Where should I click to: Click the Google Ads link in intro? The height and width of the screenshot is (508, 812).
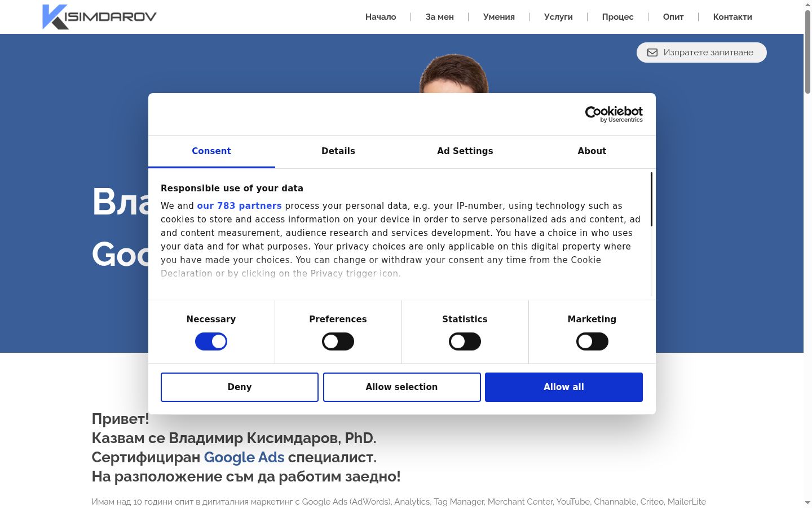pyautogui.click(x=244, y=457)
